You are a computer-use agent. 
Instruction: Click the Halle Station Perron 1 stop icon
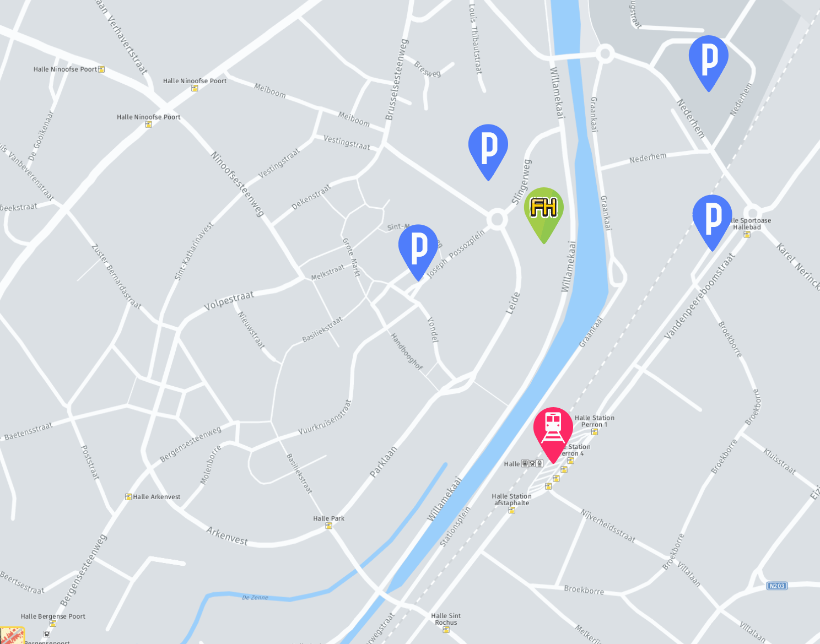[595, 432]
